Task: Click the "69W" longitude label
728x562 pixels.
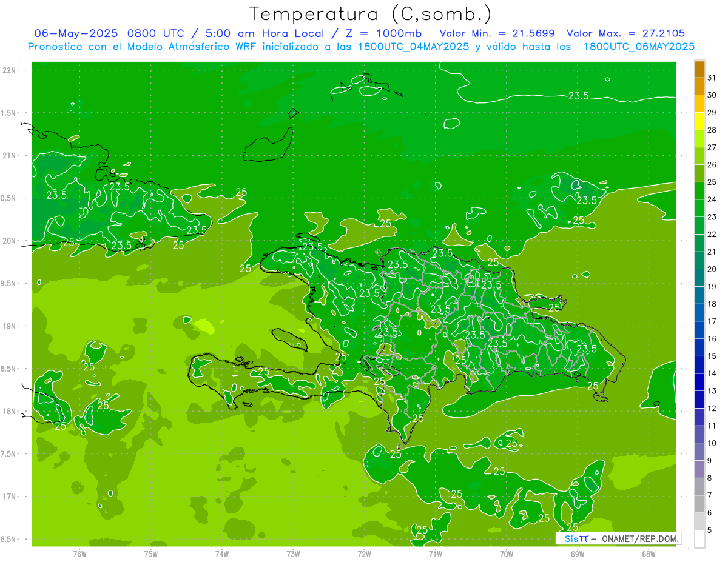Action: pos(578,554)
